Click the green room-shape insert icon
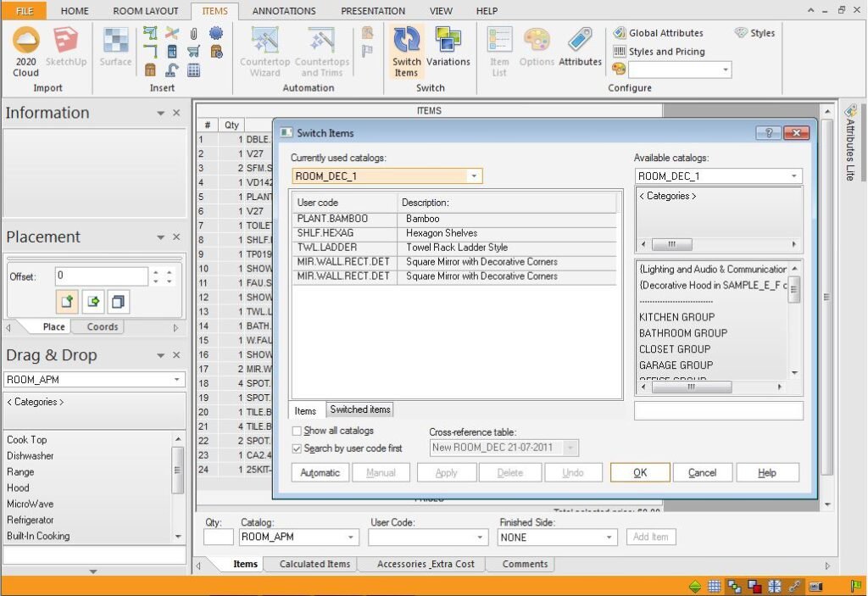This screenshot has height=596, width=868. [150, 33]
